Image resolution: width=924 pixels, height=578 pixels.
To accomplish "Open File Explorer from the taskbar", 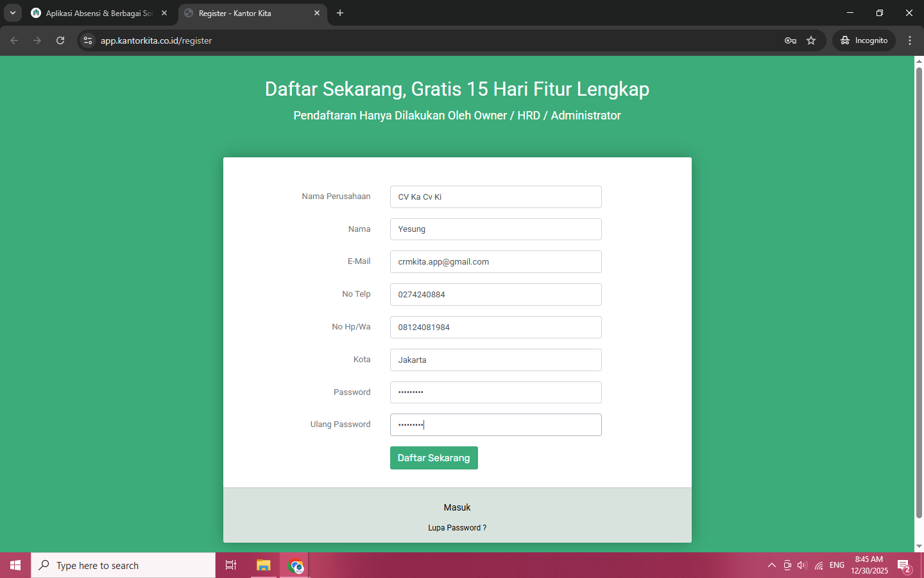I will (x=264, y=565).
